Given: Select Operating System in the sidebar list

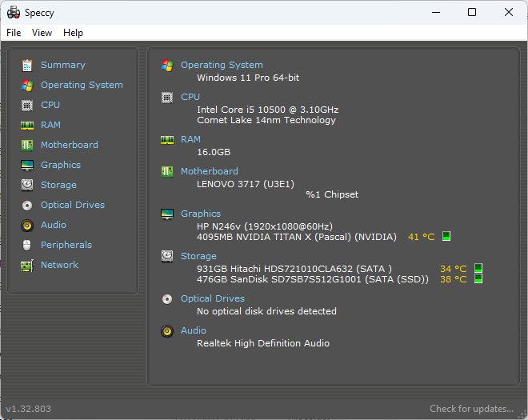Looking at the screenshot, I should tap(82, 85).
